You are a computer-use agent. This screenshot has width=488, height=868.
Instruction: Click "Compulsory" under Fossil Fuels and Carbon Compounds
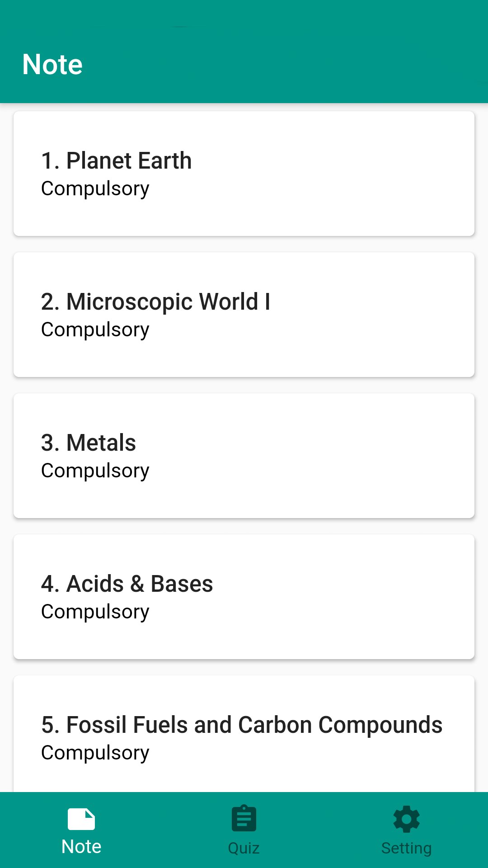pyautogui.click(x=95, y=753)
